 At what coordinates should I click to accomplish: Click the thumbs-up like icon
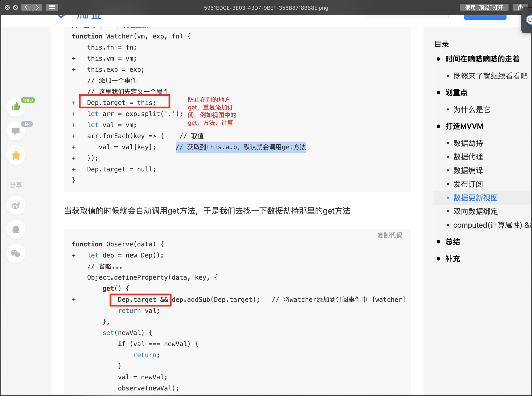point(16,107)
